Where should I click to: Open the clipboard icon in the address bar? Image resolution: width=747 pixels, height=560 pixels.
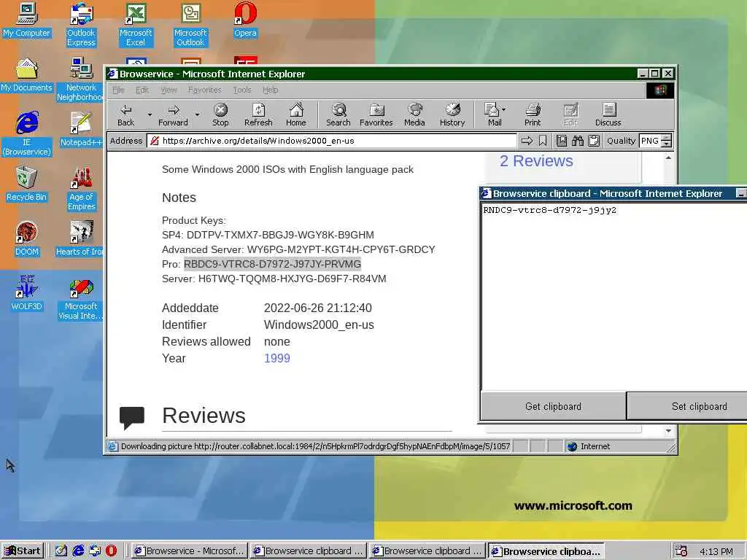(x=594, y=141)
